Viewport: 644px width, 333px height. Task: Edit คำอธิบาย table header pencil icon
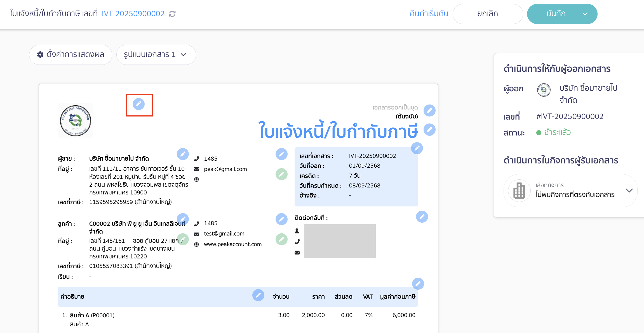coord(258,295)
